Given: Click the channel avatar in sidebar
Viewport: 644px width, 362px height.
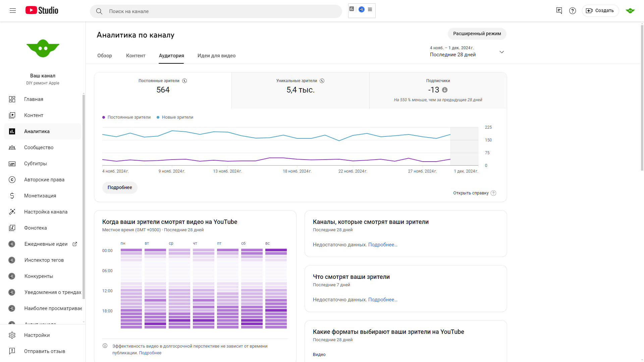Looking at the screenshot, I should [x=43, y=49].
